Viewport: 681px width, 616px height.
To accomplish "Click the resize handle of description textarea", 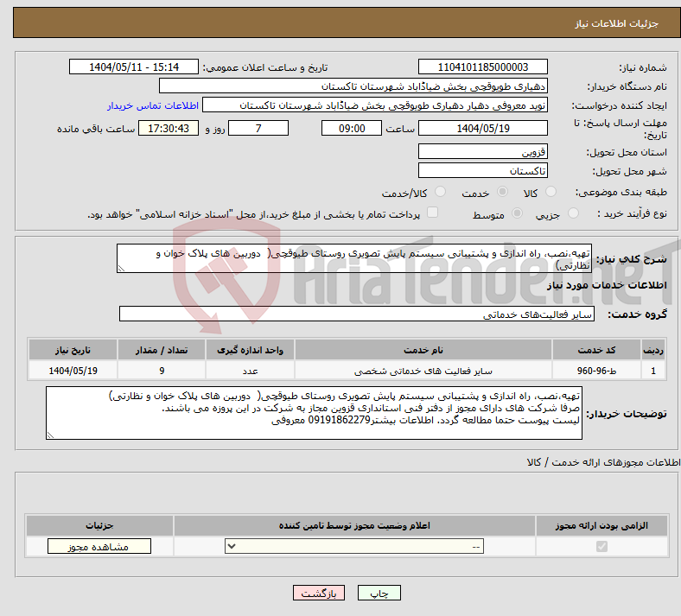I will coord(121,269).
